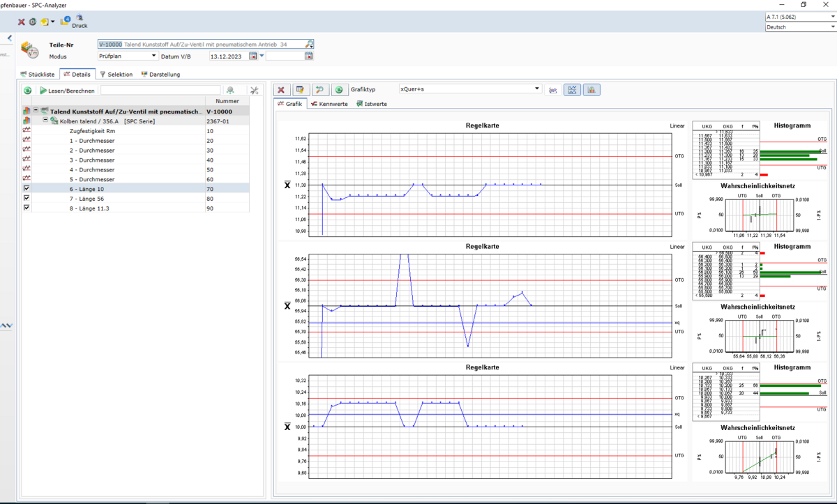Viewport: 837px width, 504px height.
Task: Click the crossed tools settings icon
Action: pos(254,91)
